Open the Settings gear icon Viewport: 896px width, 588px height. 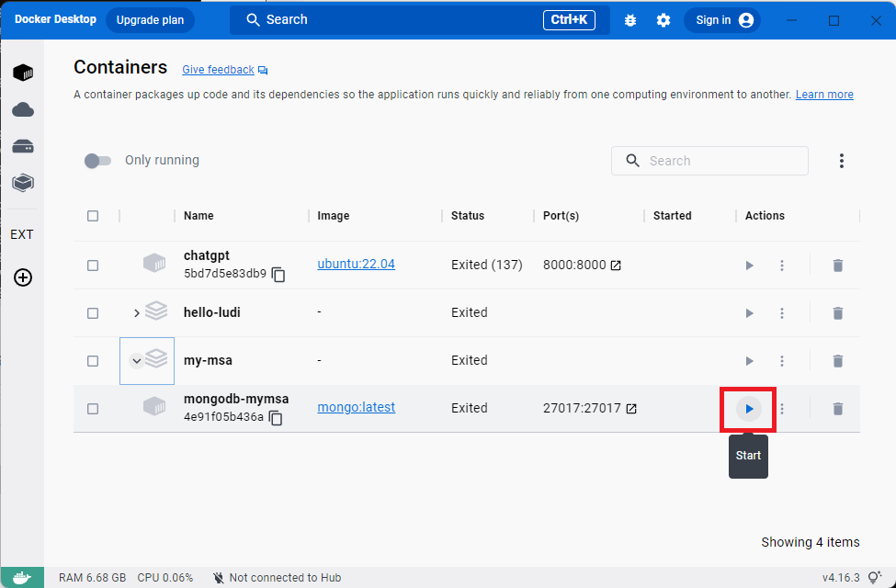tap(663, 20)
